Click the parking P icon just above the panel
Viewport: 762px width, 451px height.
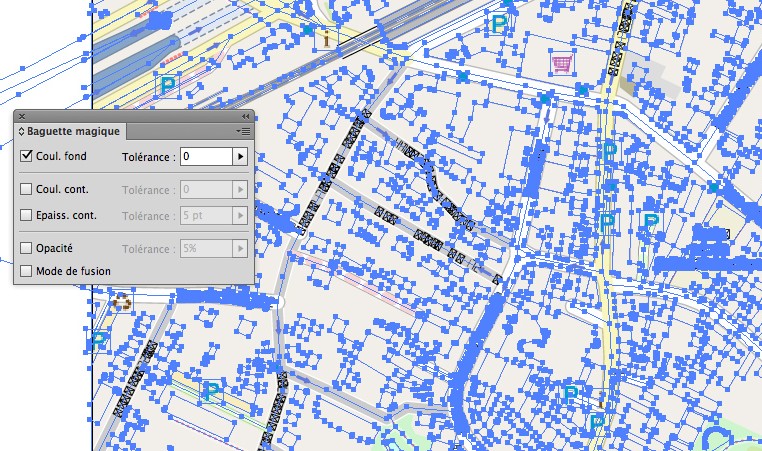[x=167, y=84]
